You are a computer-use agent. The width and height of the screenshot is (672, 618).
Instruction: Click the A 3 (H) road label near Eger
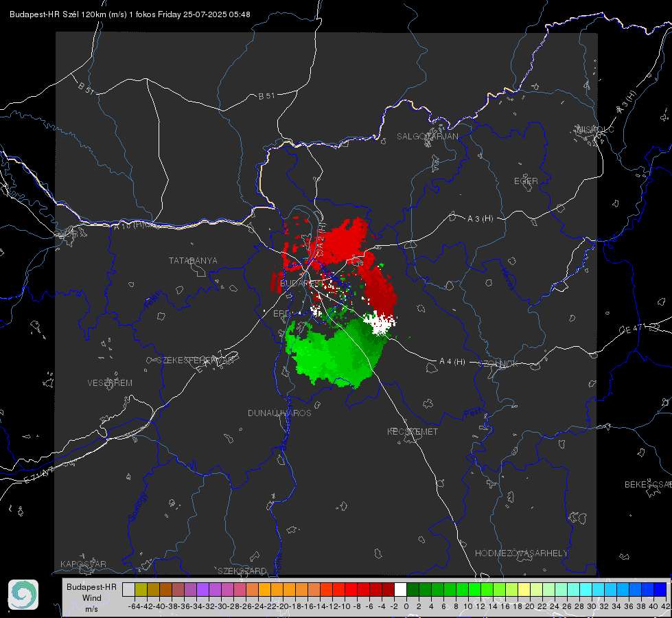click(x=480, y=219)
